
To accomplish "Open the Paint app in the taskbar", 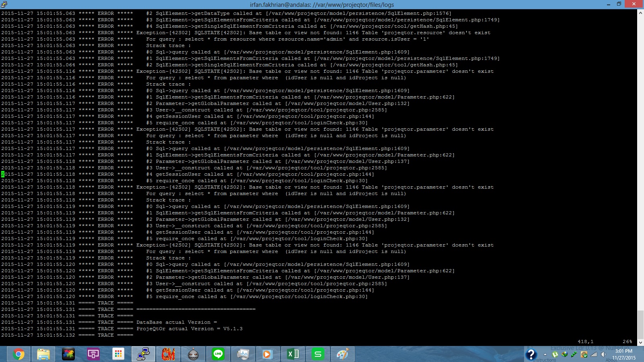I will click(x=343, y=354).
